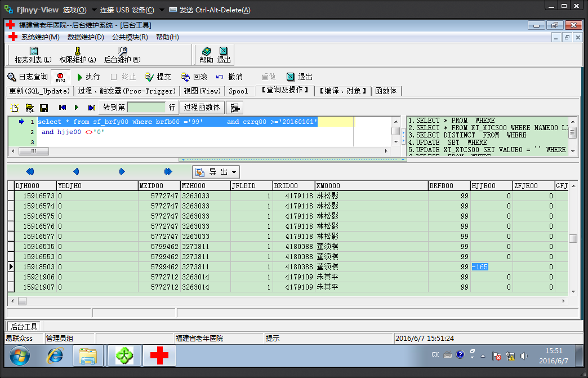Send Ctrl-Alt-Delete to remote
588x378 pixels.
(210, 10)
